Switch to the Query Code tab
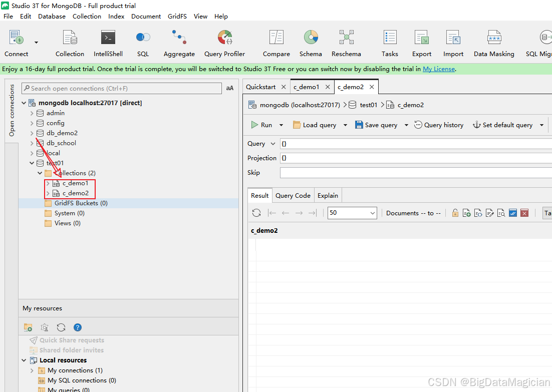This screenshot has width=552, height=392. (293, 196)
